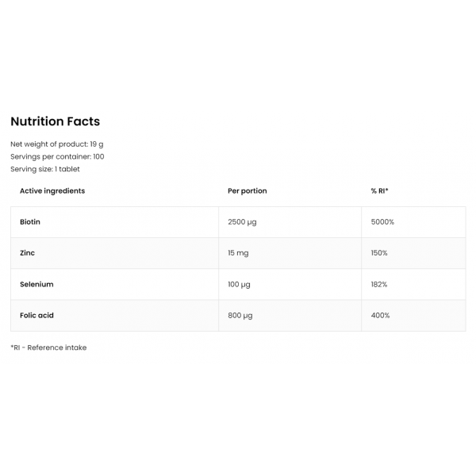476x476 pixels.
Task: Click the Folic acid row label
Action: (x=36, y=315)
